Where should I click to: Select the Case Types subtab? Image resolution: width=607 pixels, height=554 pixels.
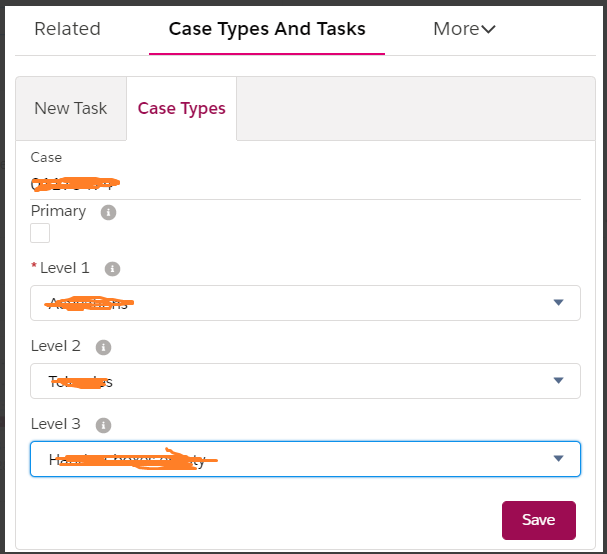(x=181, y=108)
